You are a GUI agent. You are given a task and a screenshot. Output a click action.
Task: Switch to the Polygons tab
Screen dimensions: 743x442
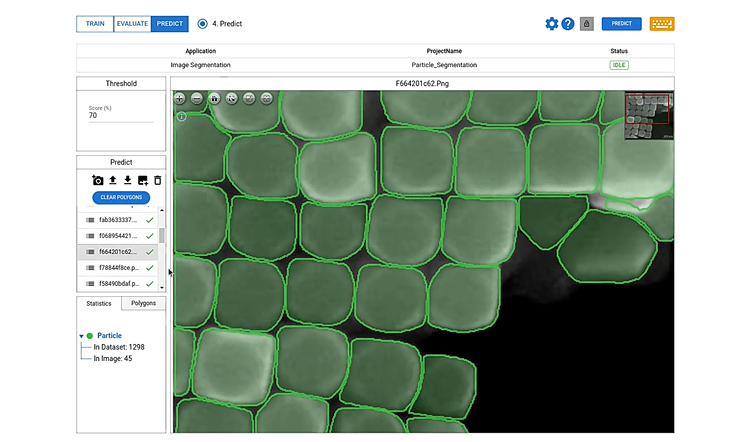click(143, 303)
